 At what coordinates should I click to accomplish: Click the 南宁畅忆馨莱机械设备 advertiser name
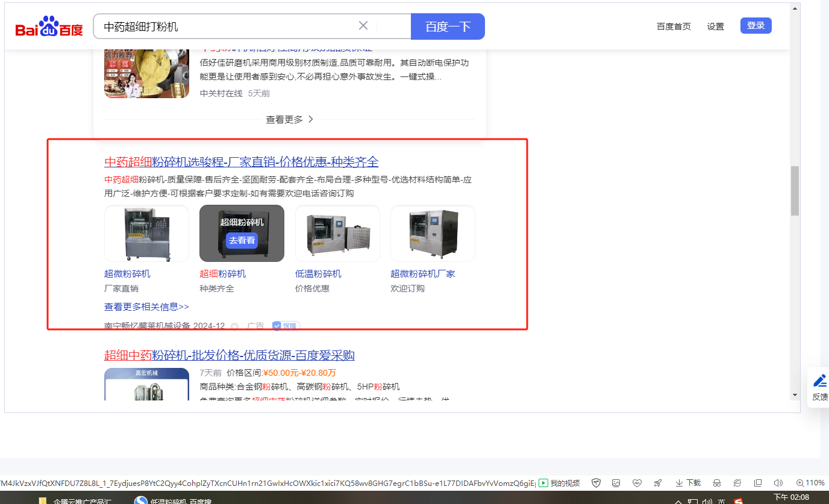[148, 326]
